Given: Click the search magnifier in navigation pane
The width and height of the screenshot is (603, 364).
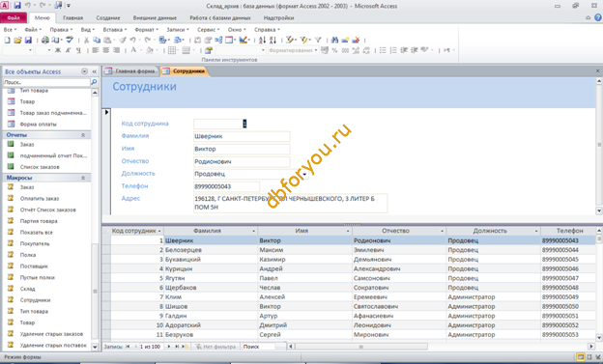Looking at the screenshot, I should point(94,82).
